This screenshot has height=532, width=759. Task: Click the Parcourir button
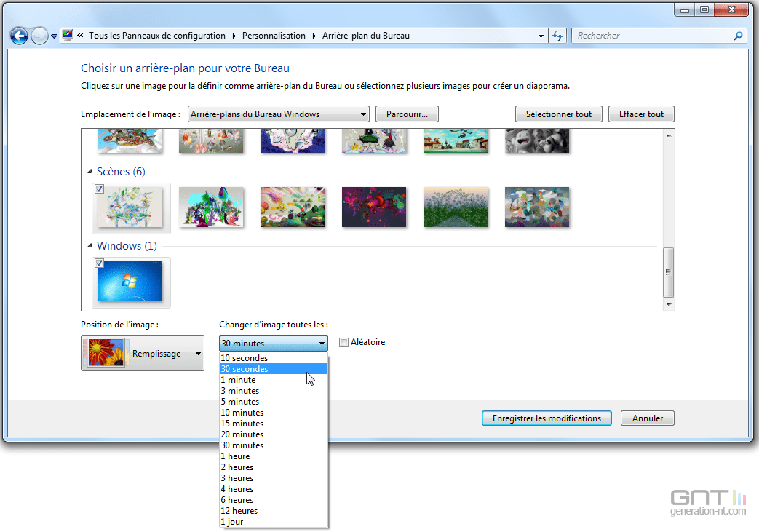click(406, 114)
